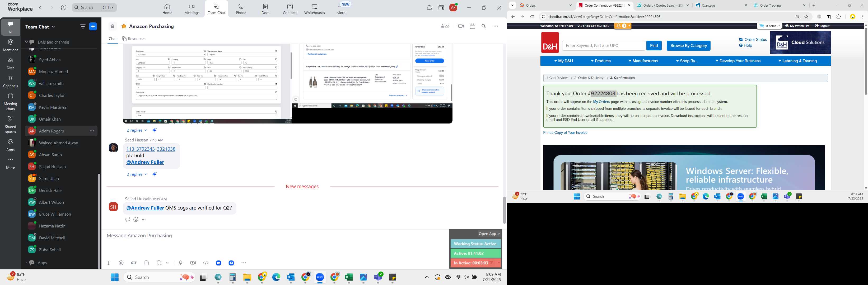The height and width of the screenshot is (285, 868).
Task: Select the Chat tab in Amazon Purchasing
Action: coord(113,39)
